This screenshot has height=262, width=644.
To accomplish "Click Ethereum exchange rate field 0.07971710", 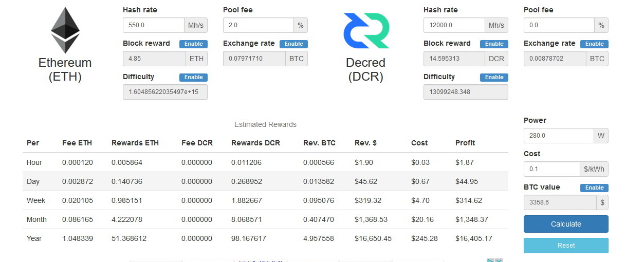I will point(254,59).
